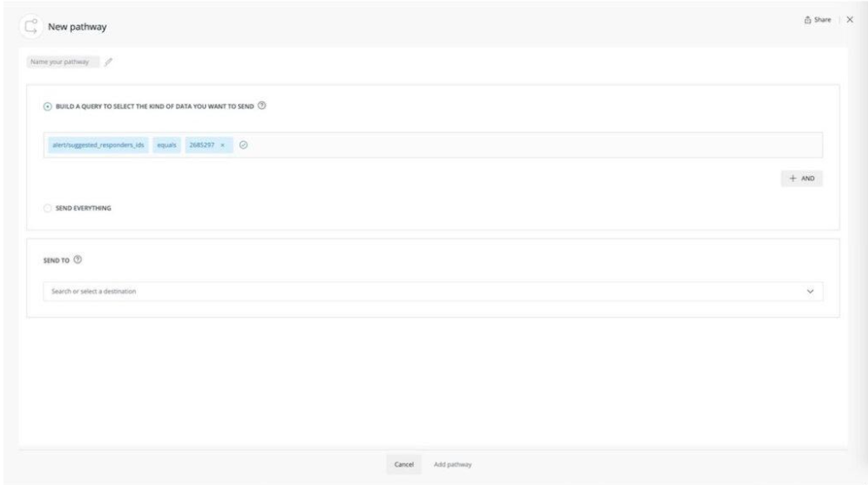Click Add pathway button
868x485 pixels.
(x=451, y=465)
